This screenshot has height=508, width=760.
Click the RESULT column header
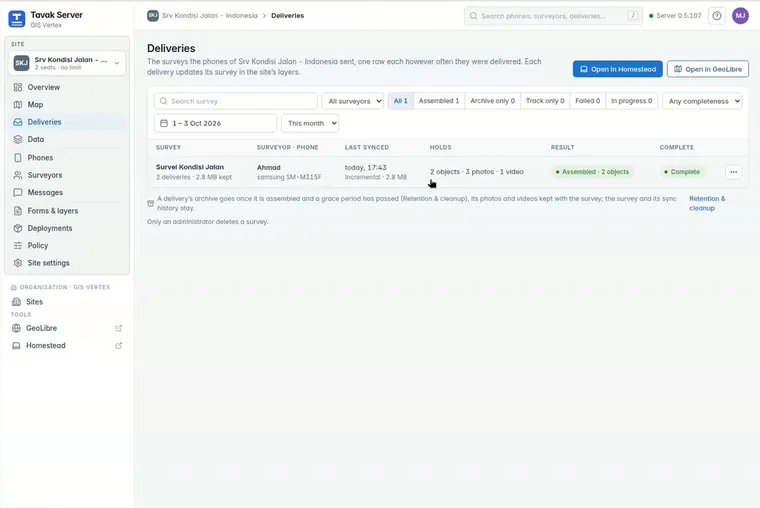pos(563,147)
